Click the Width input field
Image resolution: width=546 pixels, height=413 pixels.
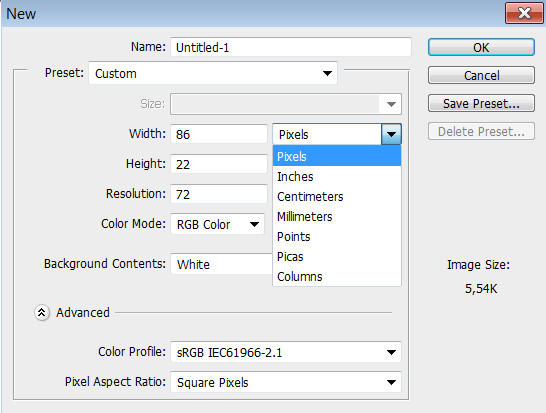point(219,134)
